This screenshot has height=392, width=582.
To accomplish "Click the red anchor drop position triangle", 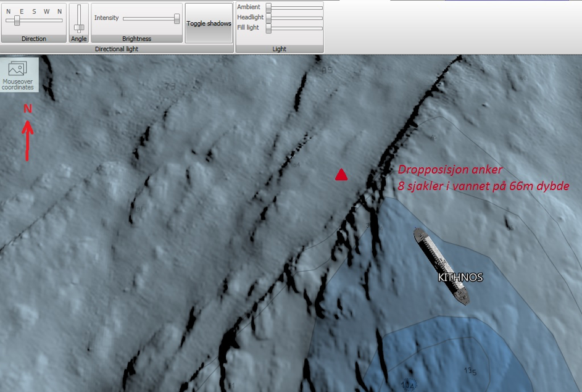I will click(341, 176).
